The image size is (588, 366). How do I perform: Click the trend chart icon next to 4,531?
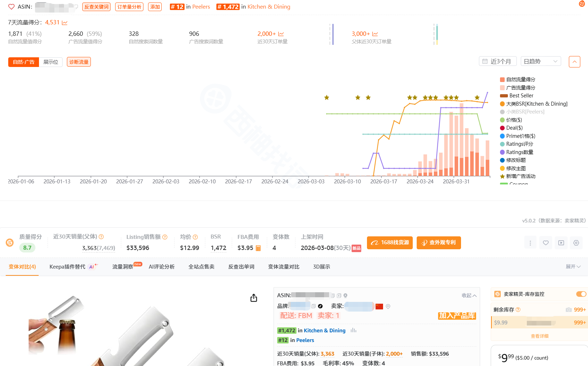[65, 23]
